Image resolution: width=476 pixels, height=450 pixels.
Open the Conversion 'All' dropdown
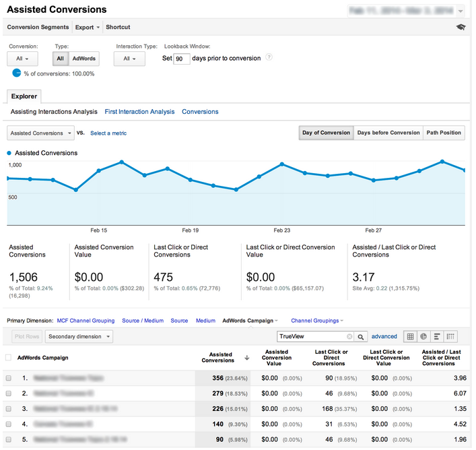(23, 59)
